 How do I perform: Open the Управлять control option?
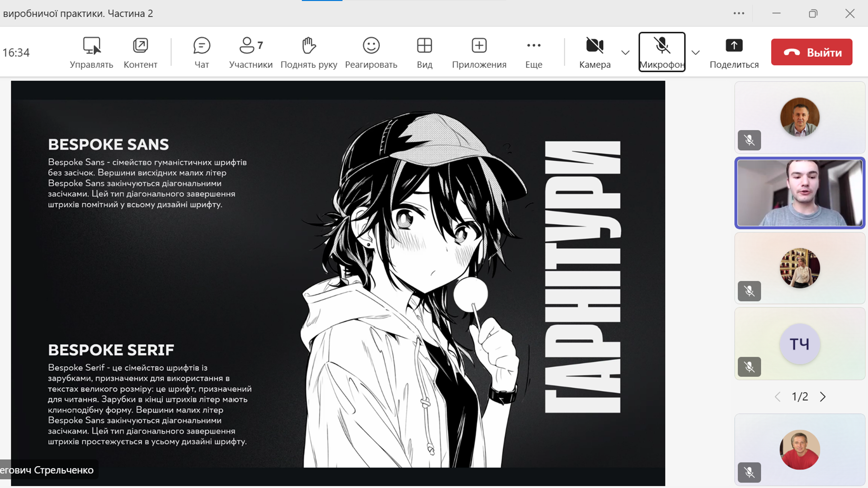[x=91, y=52]
